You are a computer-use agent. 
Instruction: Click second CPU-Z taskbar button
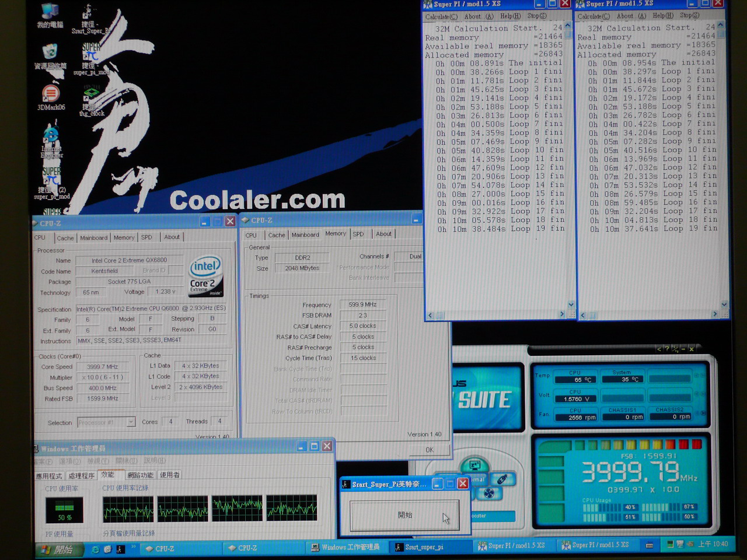263,548
